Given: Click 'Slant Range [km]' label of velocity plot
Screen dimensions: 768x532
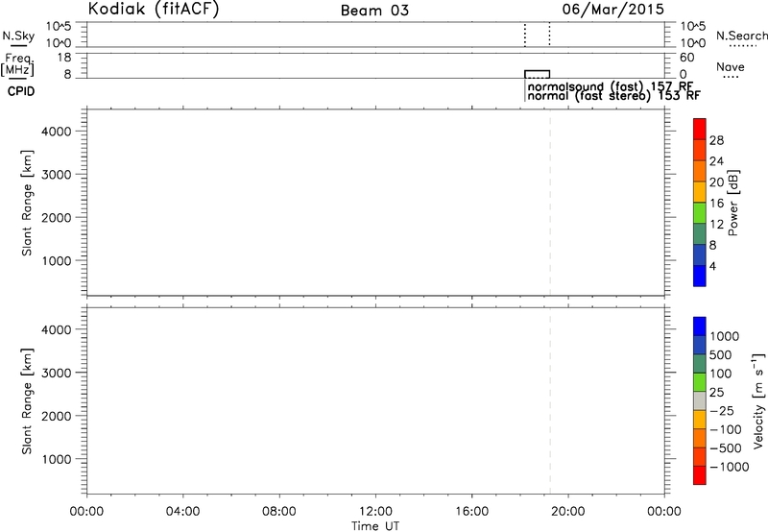Looking at the screenshot, I should coord(27,401).
